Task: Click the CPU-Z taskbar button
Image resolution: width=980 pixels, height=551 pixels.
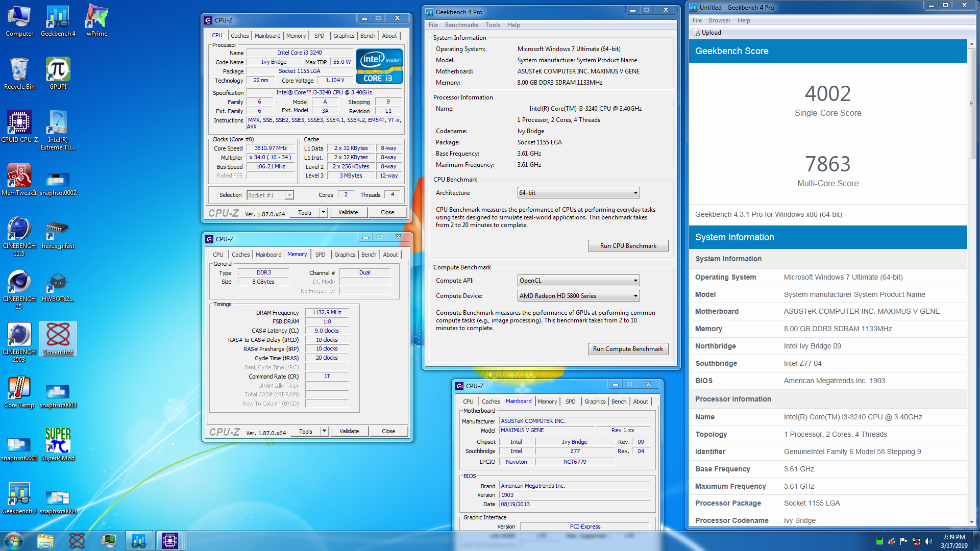Action: coord(170,541)
